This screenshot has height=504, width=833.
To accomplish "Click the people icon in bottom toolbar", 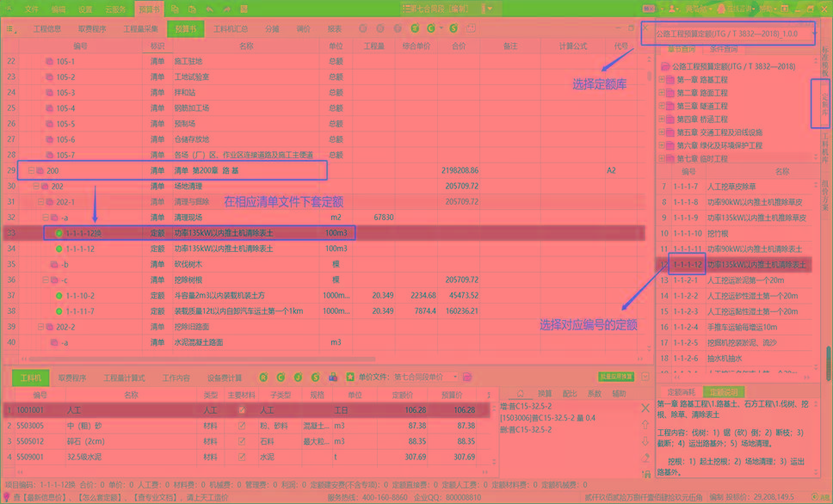I will click(333, 377).
